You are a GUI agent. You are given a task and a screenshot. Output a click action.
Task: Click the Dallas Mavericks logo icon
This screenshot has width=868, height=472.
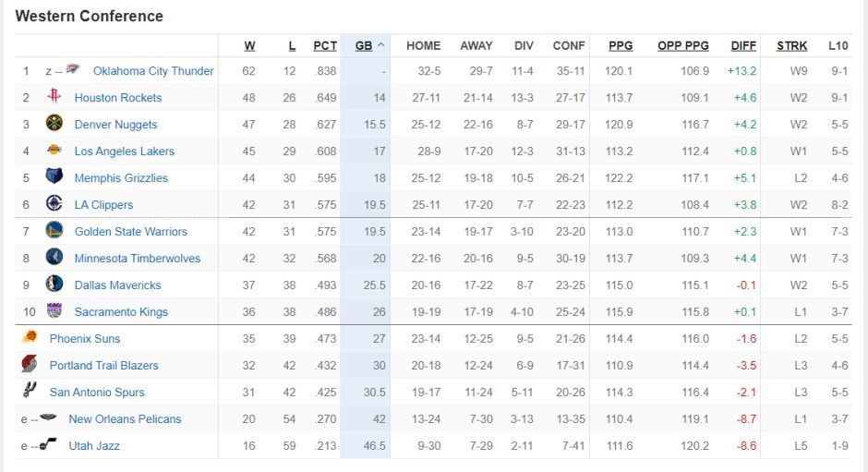coord(54,284)
